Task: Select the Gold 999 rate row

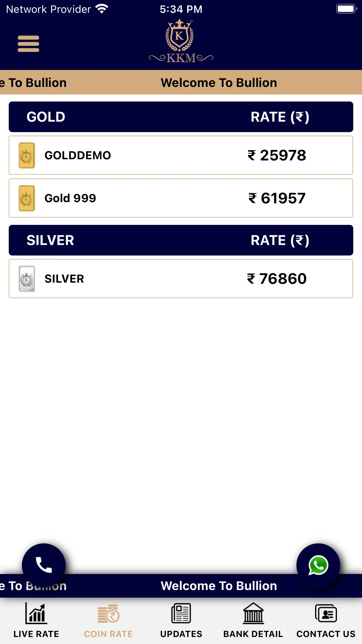Action: click(x=181, y=198)
